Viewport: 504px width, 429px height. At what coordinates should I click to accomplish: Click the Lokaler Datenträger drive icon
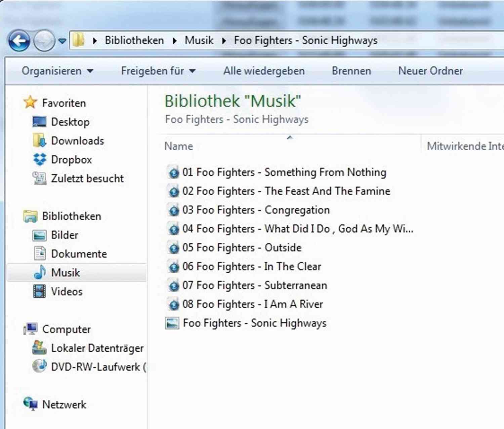click(39, 348)
